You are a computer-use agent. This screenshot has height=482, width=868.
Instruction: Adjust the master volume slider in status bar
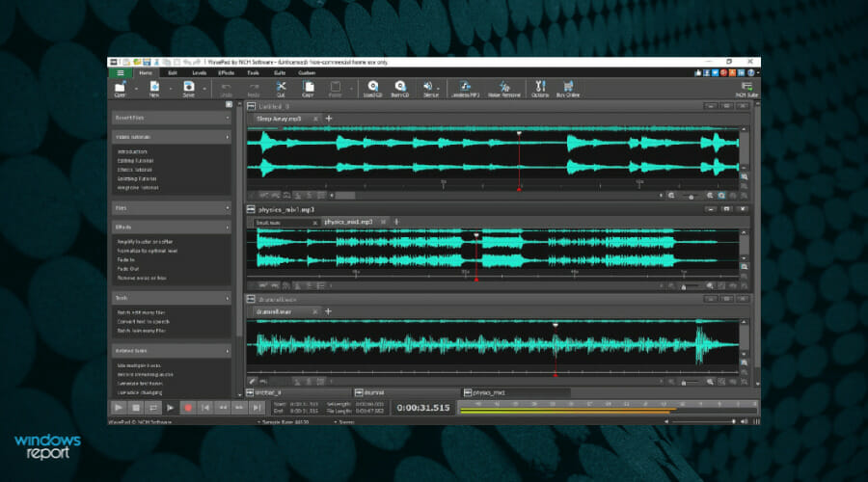coord(702,421)
